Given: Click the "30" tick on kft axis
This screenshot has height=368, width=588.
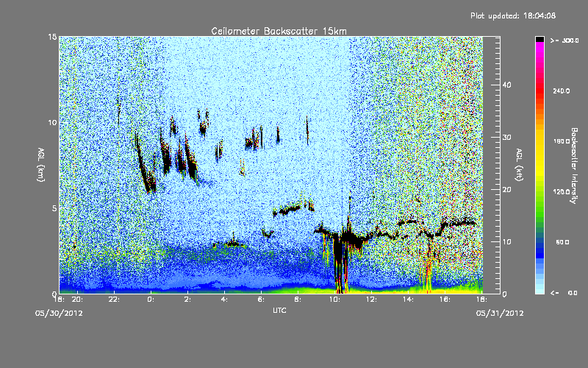Looking at the screenshot, I should [506, 137].
